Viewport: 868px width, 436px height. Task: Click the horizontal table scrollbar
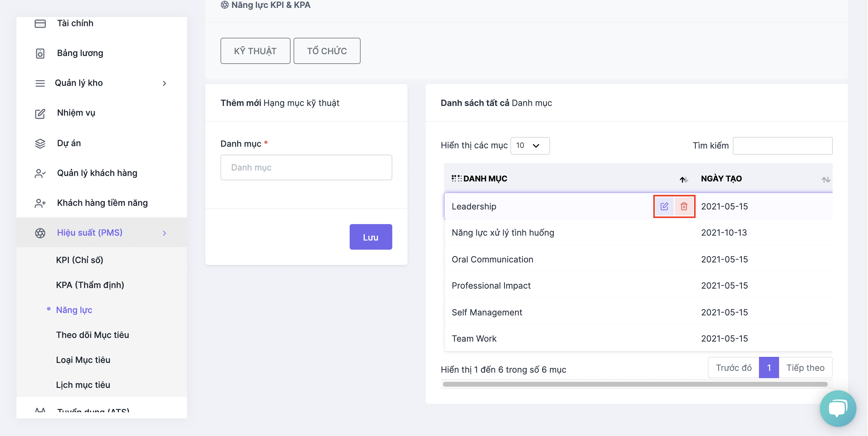pyautogui.click(x=635, y=384)
